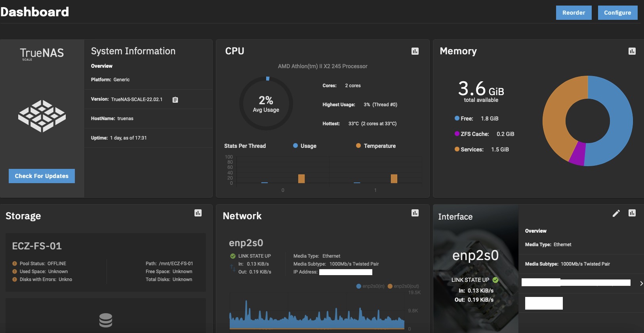Click the Configure button
The image size is (644, 333).
pyautogui.click(x=617, y=13)
